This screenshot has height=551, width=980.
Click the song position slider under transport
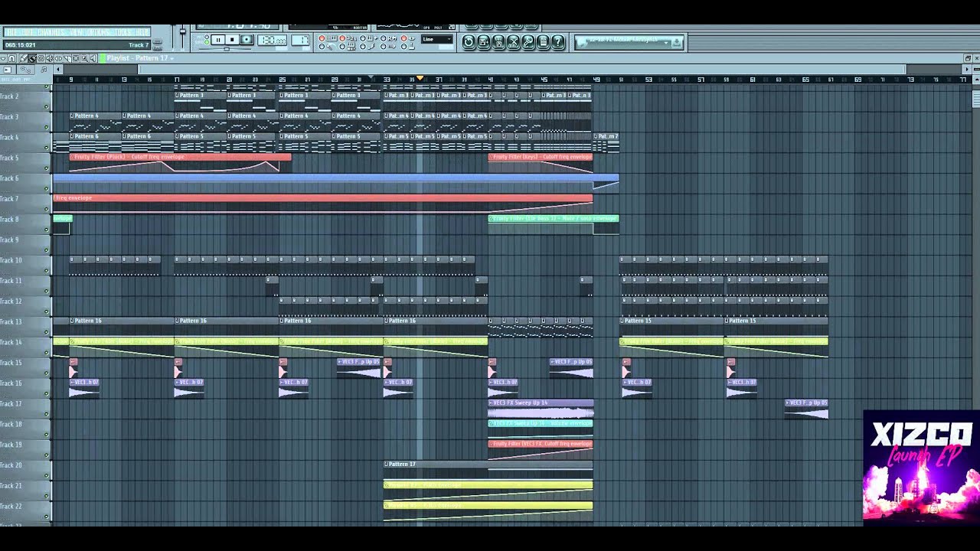tap(227, 49)
